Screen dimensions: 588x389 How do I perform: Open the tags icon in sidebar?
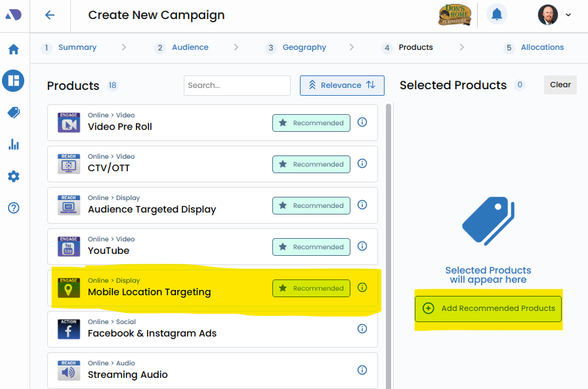coord(14,113)
